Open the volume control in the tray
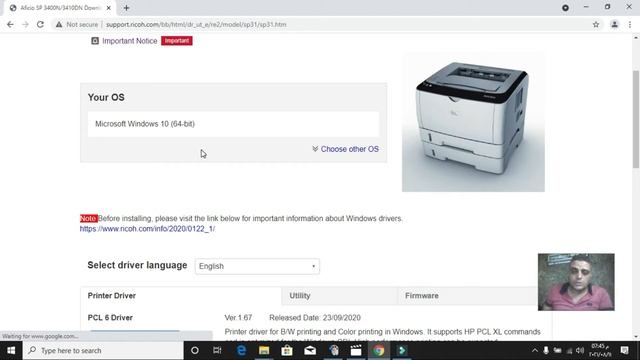This screenshot has width=640, height=360. [x=580, y=351]
